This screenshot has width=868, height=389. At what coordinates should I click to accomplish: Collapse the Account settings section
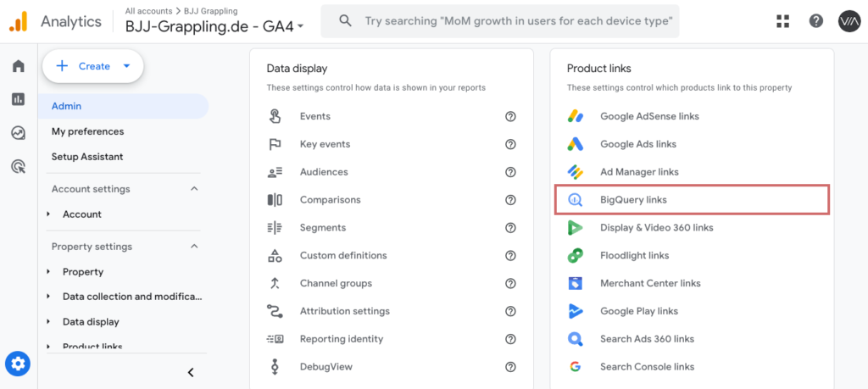[x=194, y=189]
